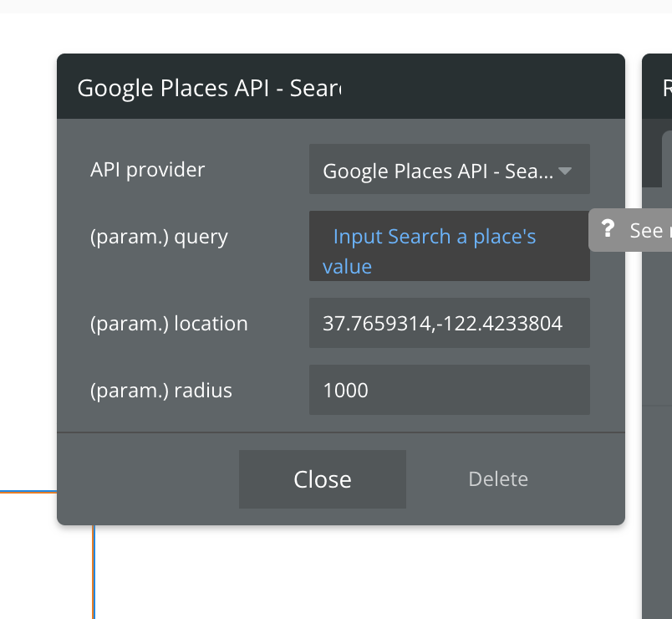The image size is (672, 619).
Task: Click the API provider dropdown arrow
Action: tap(565, 171)
